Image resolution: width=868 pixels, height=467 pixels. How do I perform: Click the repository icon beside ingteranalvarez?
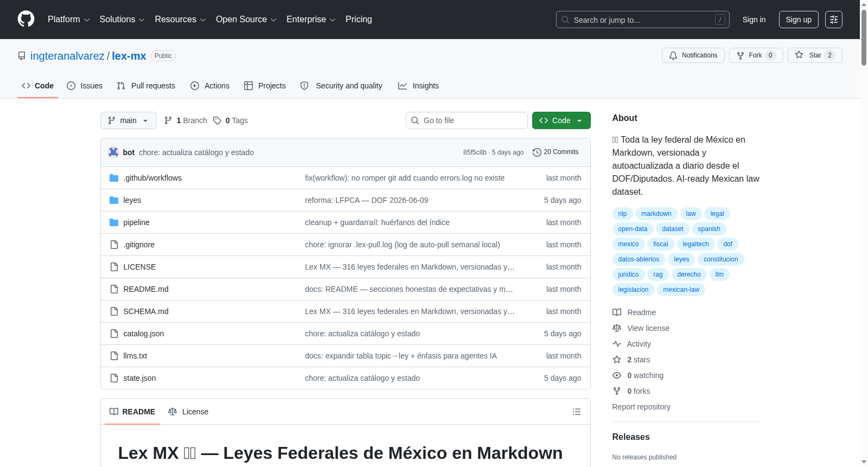22,56
